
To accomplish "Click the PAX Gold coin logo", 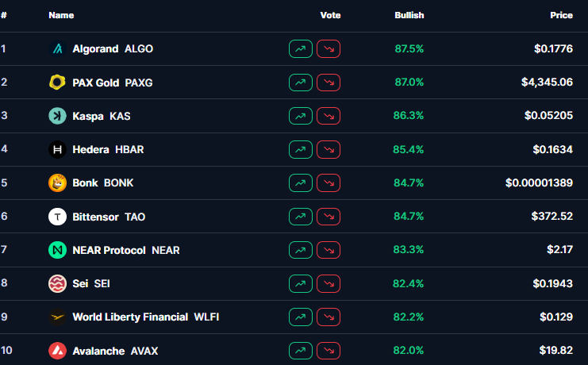I will pos(57,83).
